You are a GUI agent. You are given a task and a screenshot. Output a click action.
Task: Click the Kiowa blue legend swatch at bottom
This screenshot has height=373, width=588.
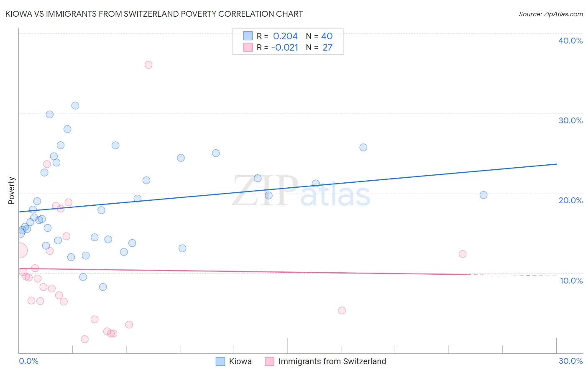220,361
